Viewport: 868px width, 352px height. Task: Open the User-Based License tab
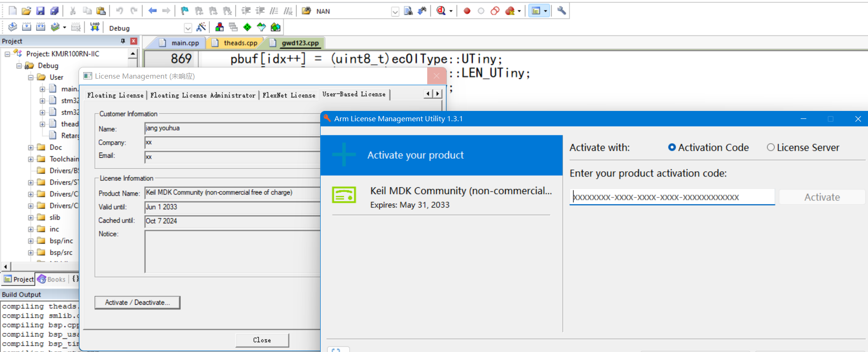[x=354, y=95]
